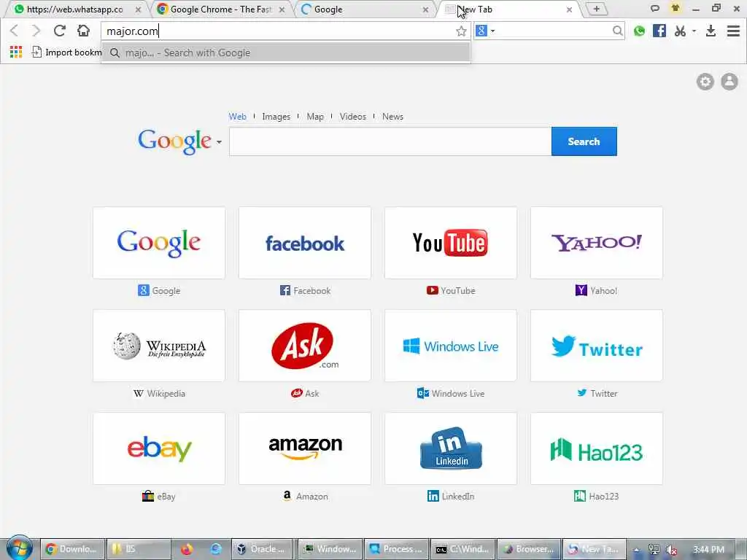Open the LinkedIn speed dial thumbnail
The width and height of the screenshot is (747, 560).
(x=451, y=448)
